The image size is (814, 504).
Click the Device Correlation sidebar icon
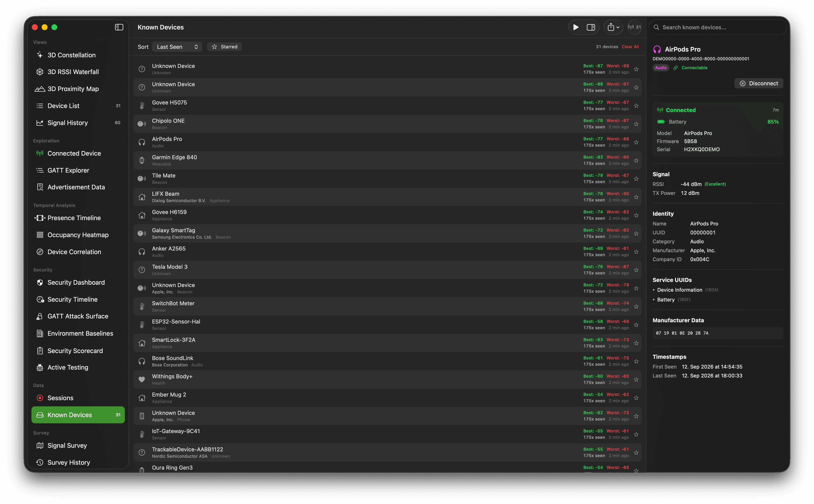[40, 252]
